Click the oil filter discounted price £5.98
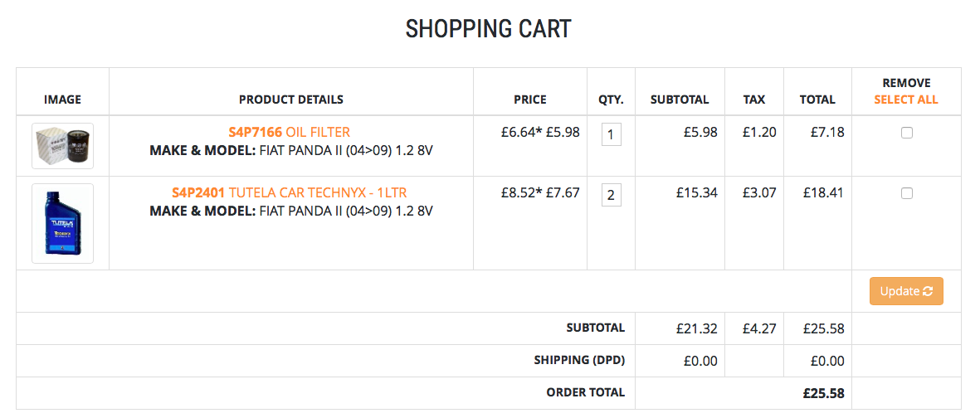This screenshot has width=980, height=418. pos(563,133)
